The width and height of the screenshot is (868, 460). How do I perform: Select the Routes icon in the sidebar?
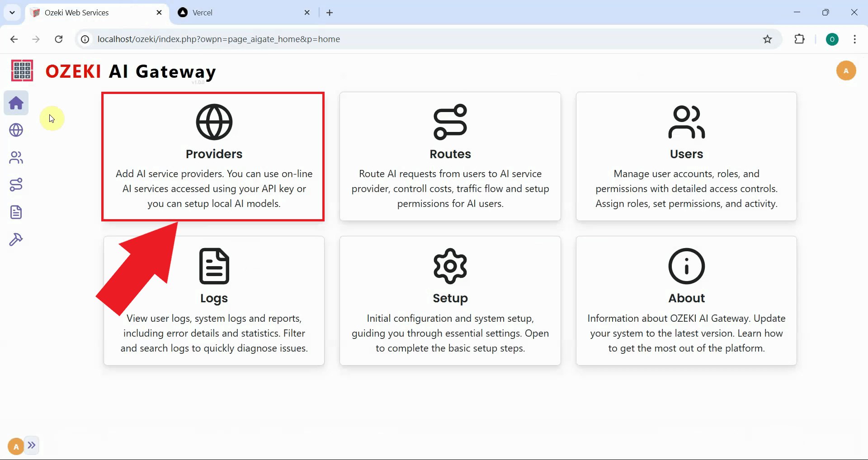(16, 184)
